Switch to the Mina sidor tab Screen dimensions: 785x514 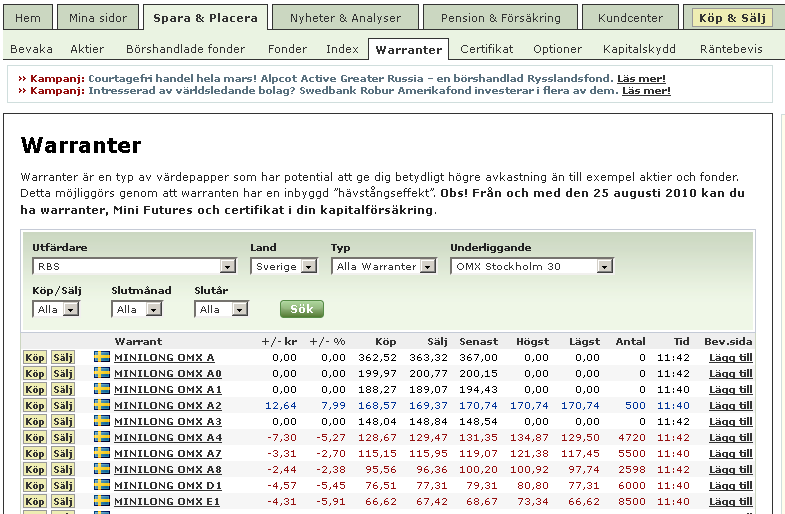tap(98, 18)
